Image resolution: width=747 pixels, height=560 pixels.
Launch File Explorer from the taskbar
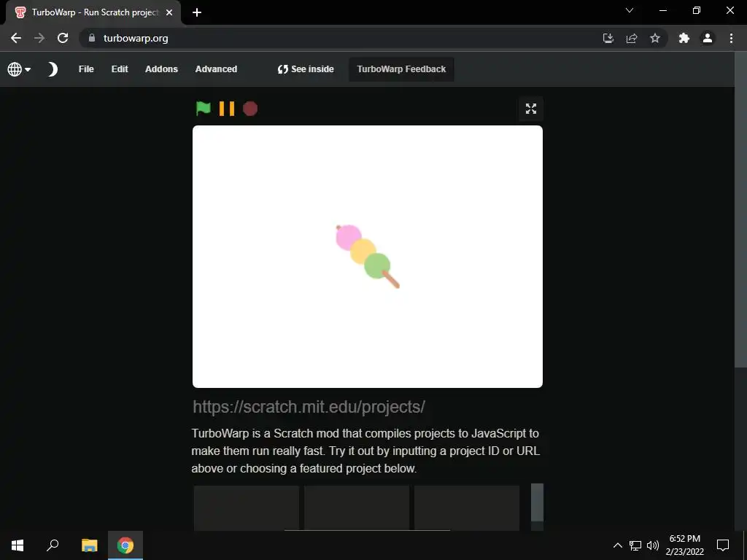point(89,545)
